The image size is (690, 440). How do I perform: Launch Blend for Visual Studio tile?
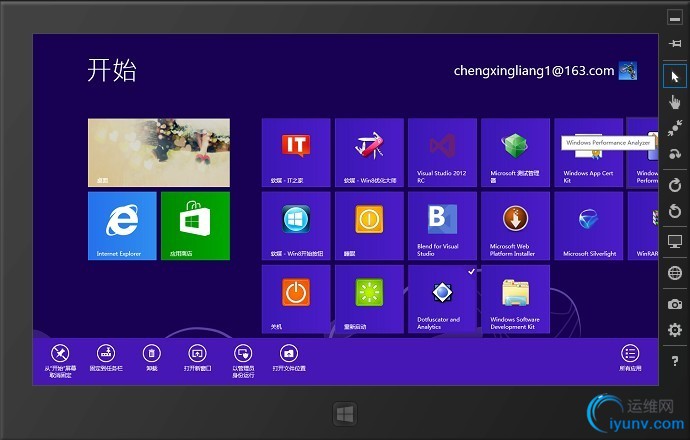[x=442, y=226]
